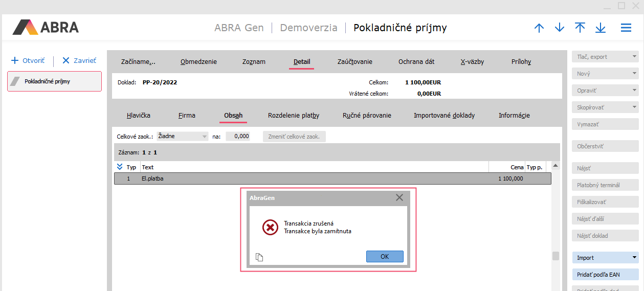Jump to last record arrow icon
Image resolution: width=644 pixels, height=291 pixels.
601,28
